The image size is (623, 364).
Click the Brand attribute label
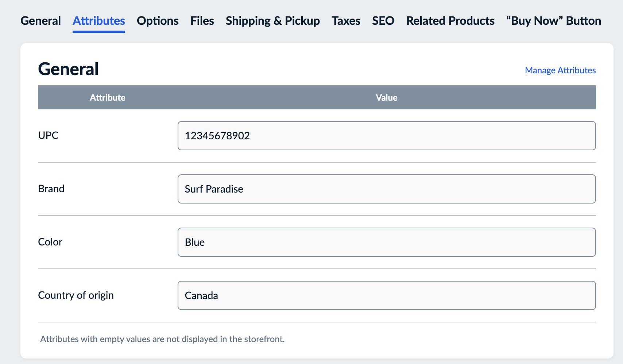51,189
